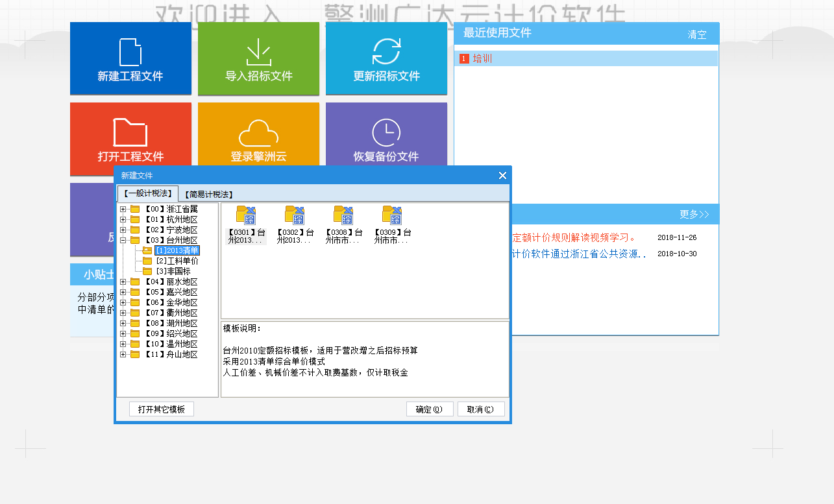Image resolution: width=834 pixels, height=504 pixels.
Task: Click the folder icon of [2]工料单价
Action: [147, 261]
